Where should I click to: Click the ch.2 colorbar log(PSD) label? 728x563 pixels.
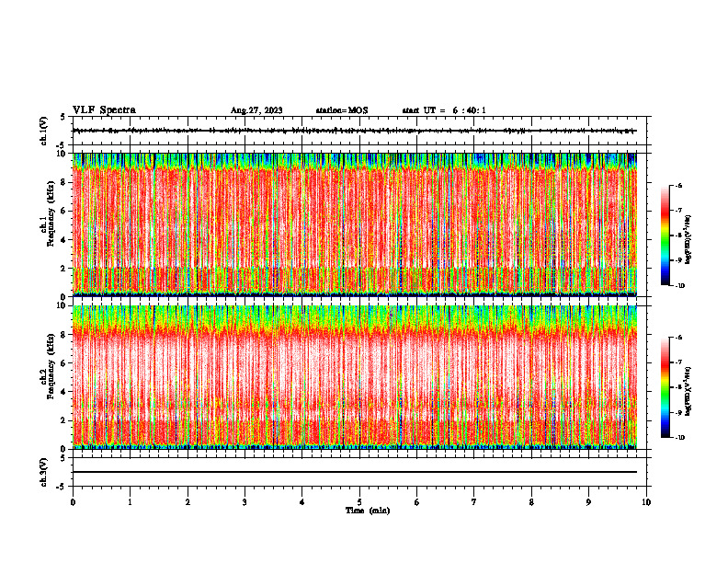tap(688, 390)
